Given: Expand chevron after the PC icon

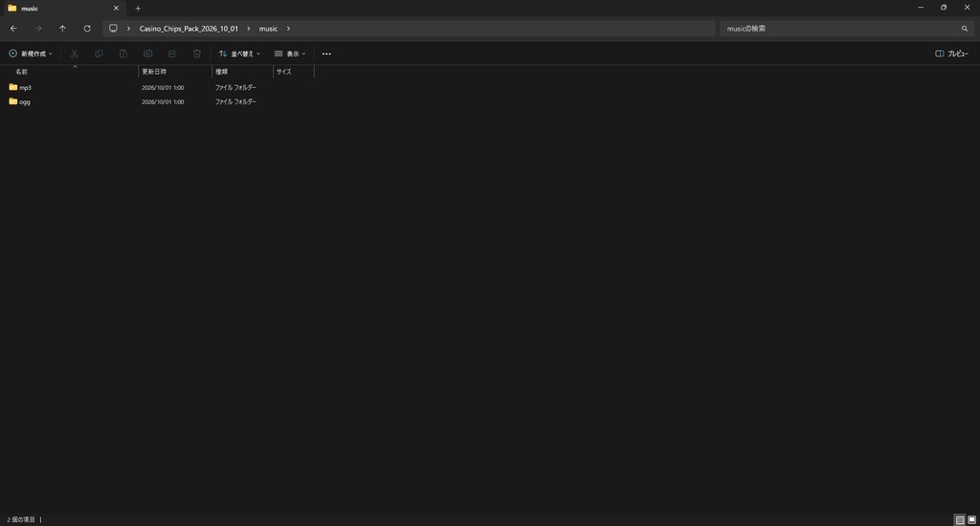Looking at the screenshot, I should [x=129, y=28].
